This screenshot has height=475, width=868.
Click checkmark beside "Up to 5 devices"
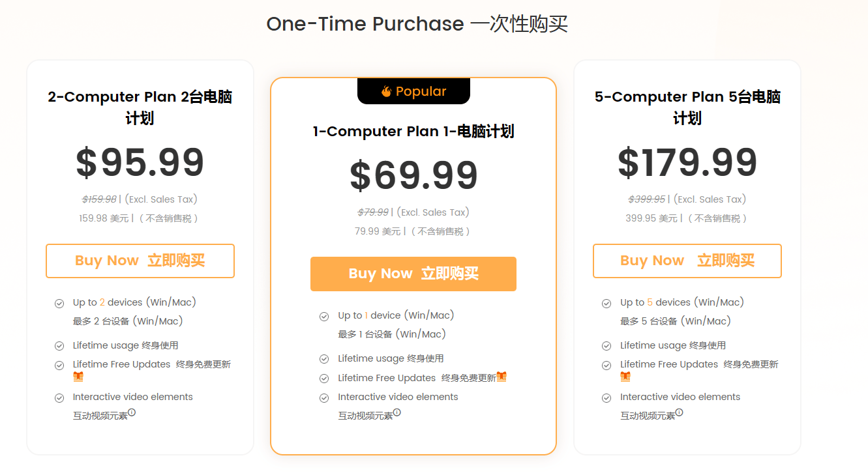[606, 303]
